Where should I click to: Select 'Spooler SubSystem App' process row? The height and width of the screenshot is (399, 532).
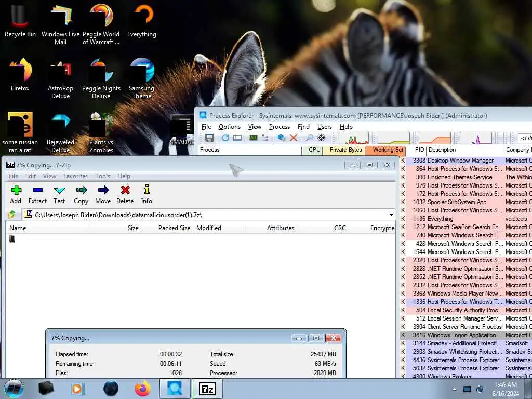(466, 202)
